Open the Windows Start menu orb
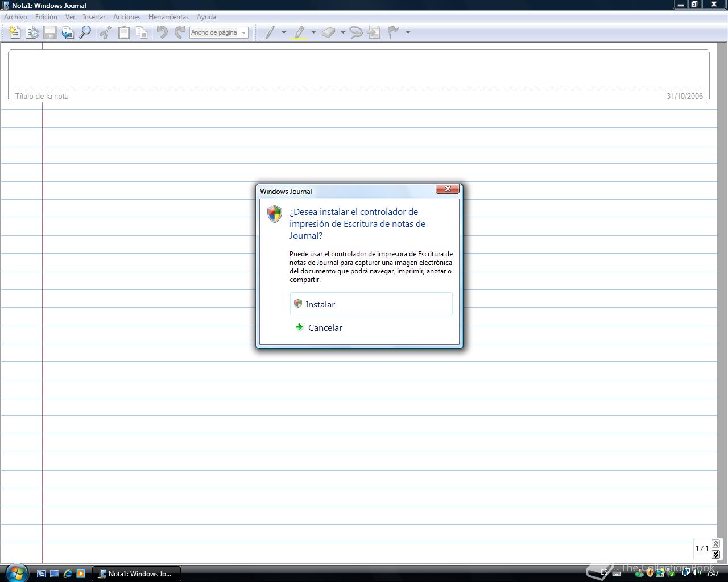Screen dimensions: 728x582 pos(16,572)
